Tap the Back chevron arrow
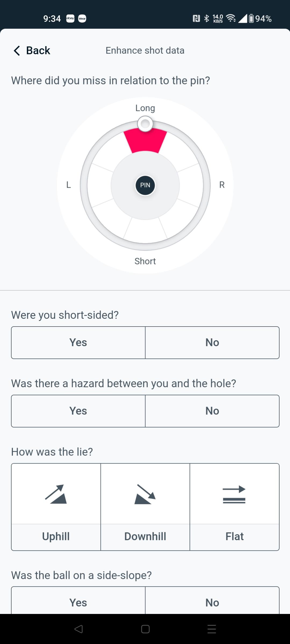 17,50
